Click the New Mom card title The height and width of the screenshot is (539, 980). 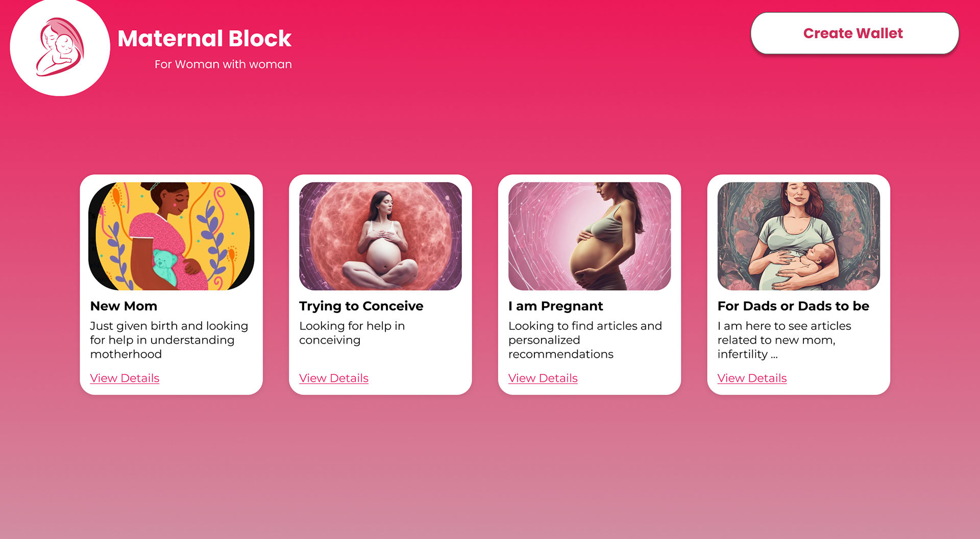(124, 306)
